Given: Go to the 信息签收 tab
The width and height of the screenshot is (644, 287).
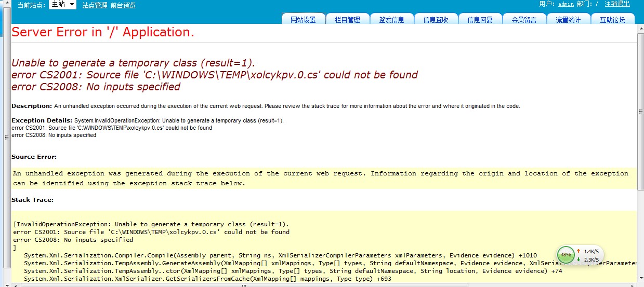Looking at the screenshot, I should (x=436, y=20).
